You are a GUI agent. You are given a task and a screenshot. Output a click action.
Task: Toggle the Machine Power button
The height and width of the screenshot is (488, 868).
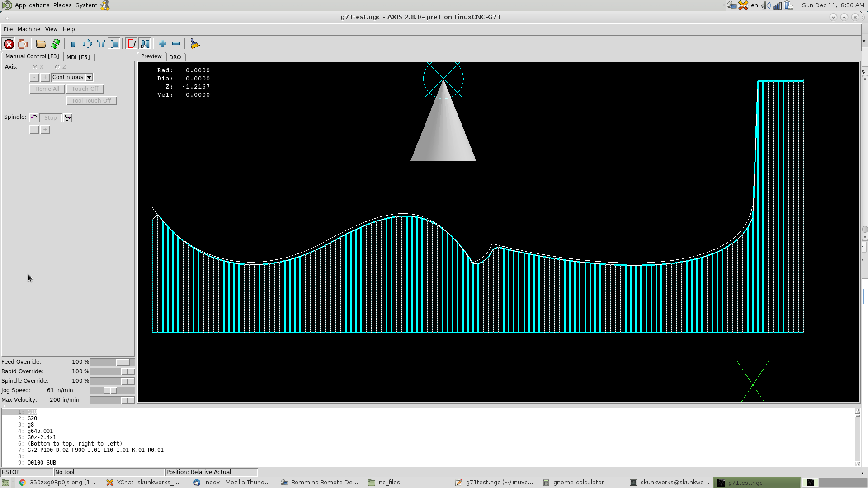pyautogui.click(x=23, y=44)
